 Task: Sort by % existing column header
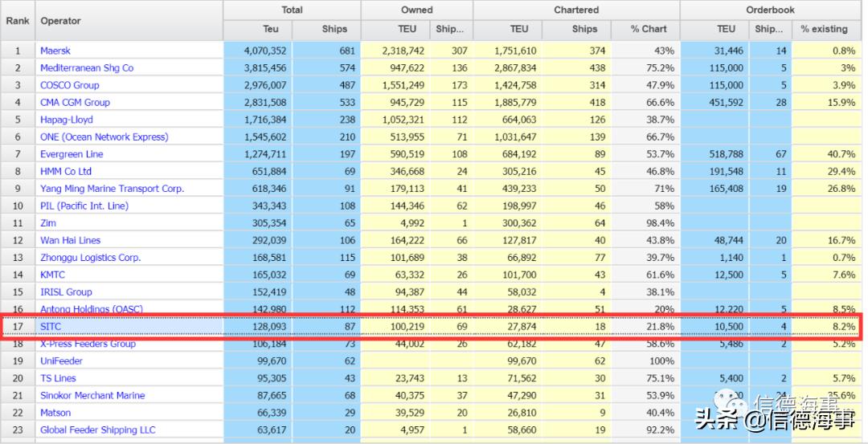[824, 29]
